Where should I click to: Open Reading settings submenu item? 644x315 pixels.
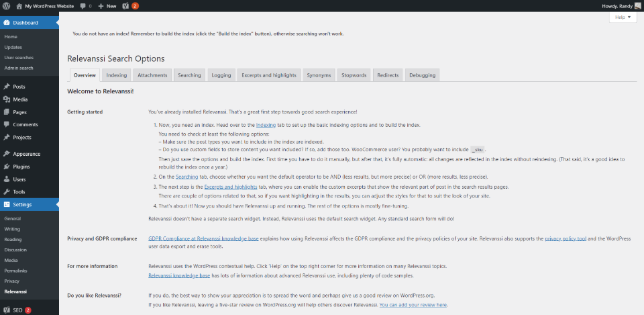(13, 239)
